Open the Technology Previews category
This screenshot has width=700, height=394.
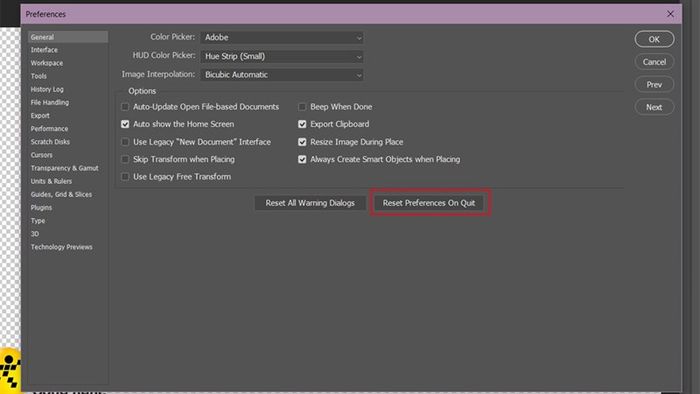click(62, 247)
